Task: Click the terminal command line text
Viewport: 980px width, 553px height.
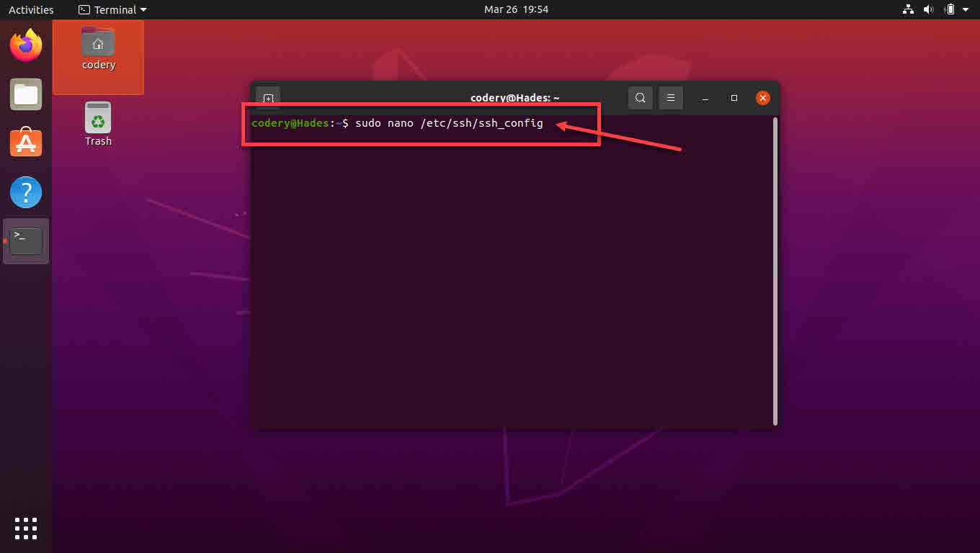Action: click(x=449, y=124)
